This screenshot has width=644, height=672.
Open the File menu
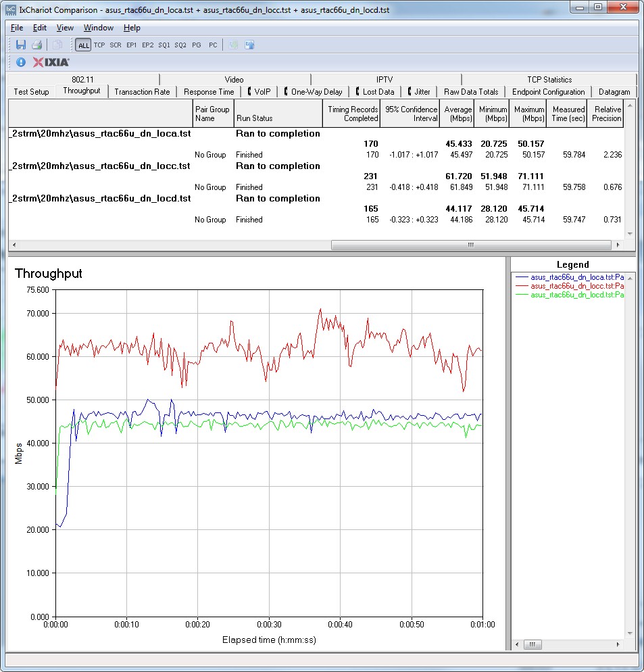17,28
